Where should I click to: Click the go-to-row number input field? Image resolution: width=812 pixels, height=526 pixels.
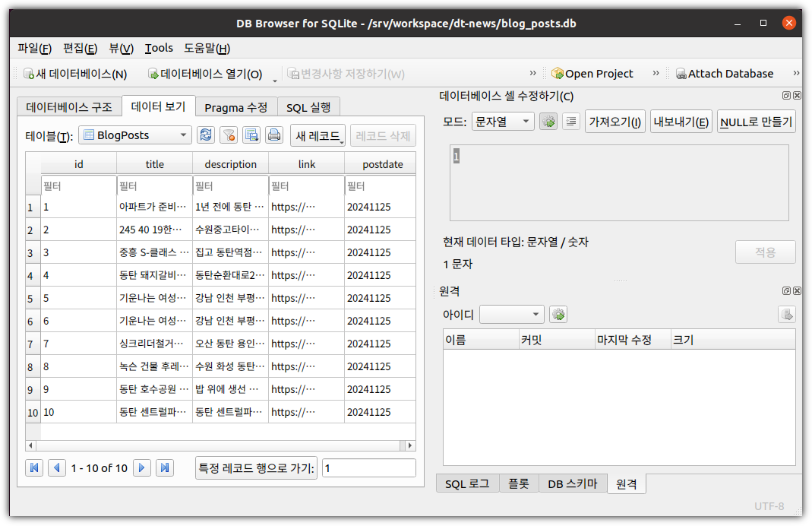369,468
